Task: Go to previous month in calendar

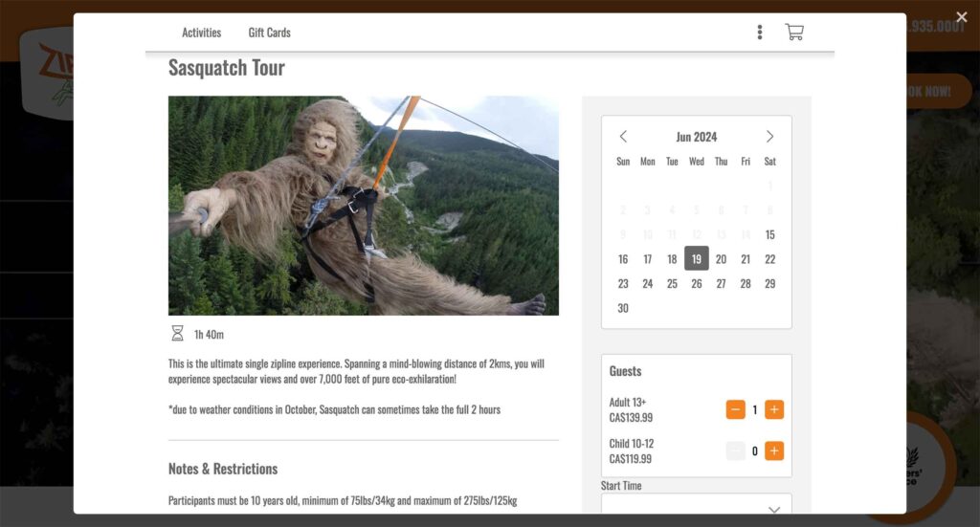Action: tap(623, 137)
